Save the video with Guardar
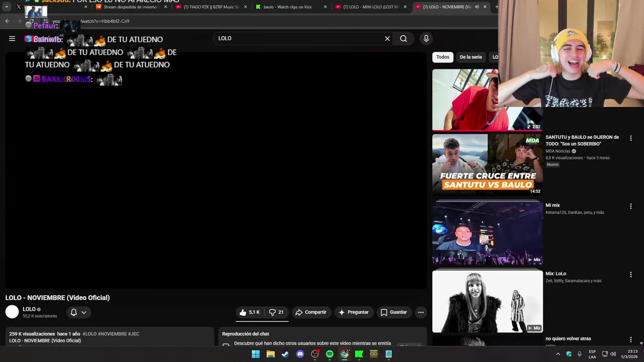Image resolution: width=644 pixels, height=362 pixels. click(x=394, y=312)
